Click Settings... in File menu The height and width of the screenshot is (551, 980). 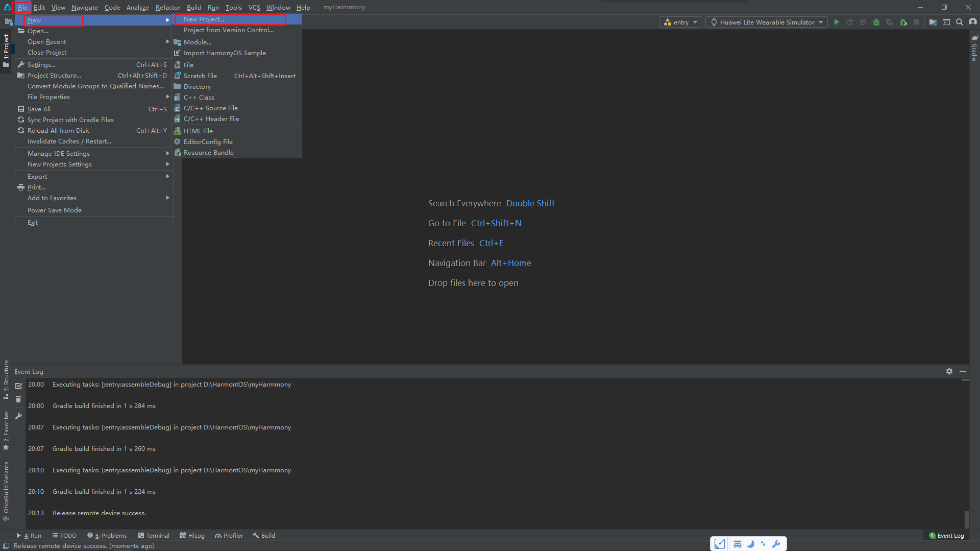(x=94, y=65)
